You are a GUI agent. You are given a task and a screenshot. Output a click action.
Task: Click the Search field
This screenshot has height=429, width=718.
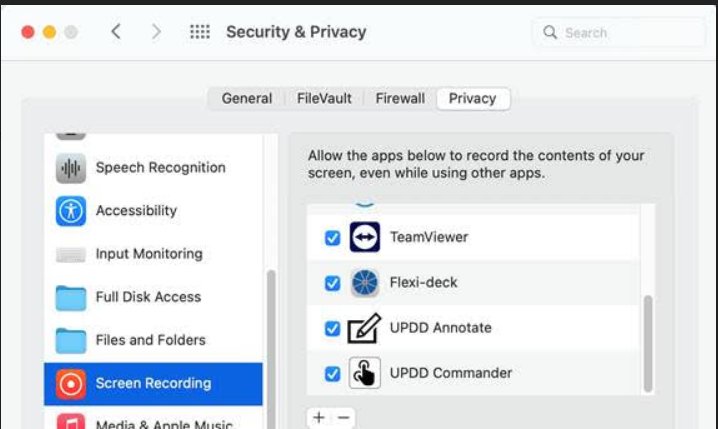click(x=619, y=33)
